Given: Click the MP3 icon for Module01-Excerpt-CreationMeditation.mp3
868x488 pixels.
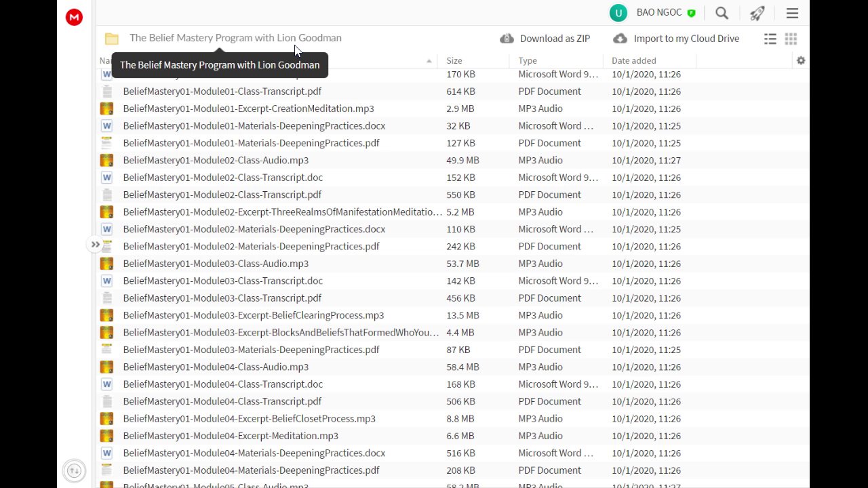Looking at the screenshot, I should point(106,108).
